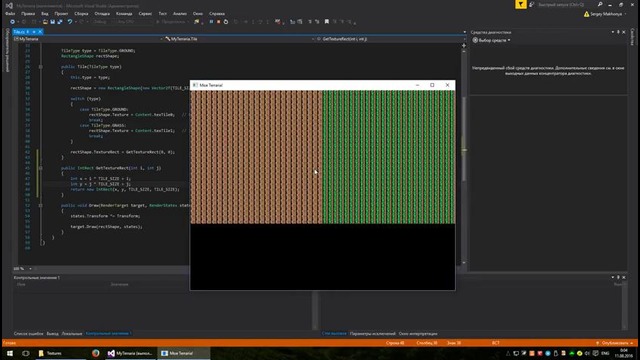Open the Вид menu
The image size is (640, 360).
pyautogui.click(x=44, y=13)
